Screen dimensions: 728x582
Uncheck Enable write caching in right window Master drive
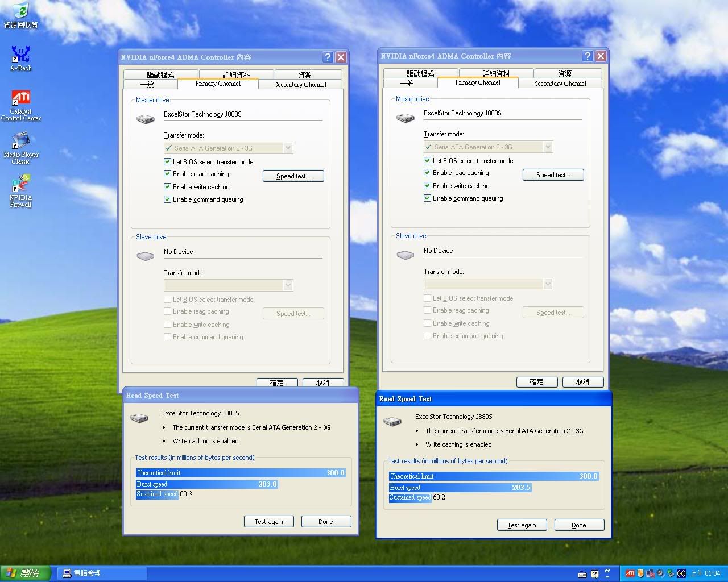pyautogui.click(x=427, y=186)
